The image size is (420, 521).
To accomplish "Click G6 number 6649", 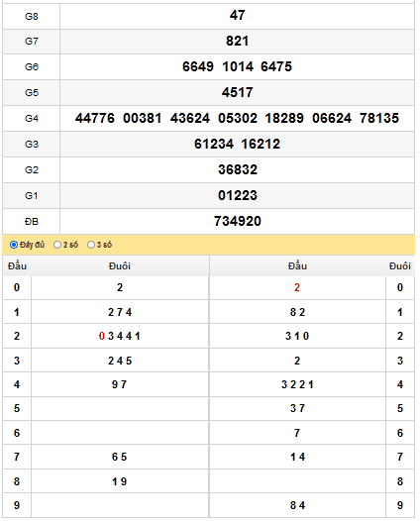I will (x=198, y=66).
